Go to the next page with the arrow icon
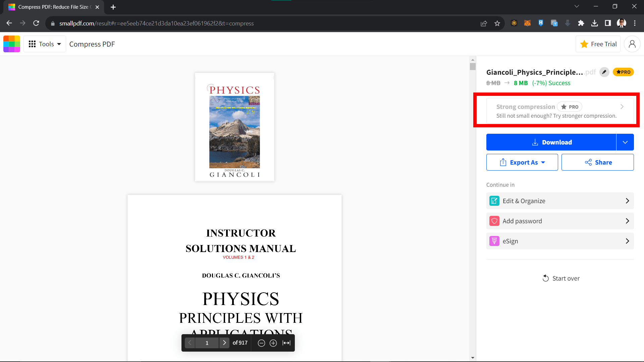 224,343
